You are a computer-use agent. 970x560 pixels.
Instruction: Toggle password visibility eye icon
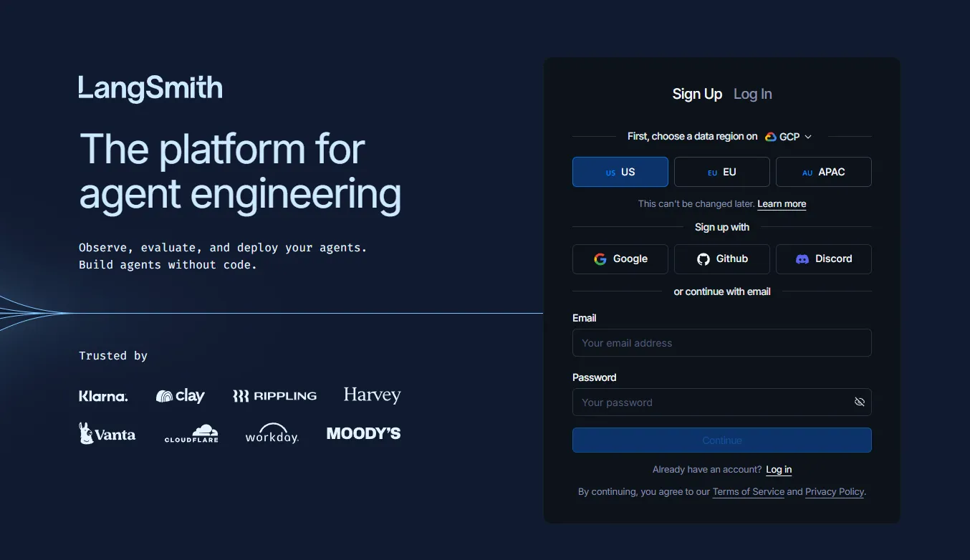click(x=860, y=402)
